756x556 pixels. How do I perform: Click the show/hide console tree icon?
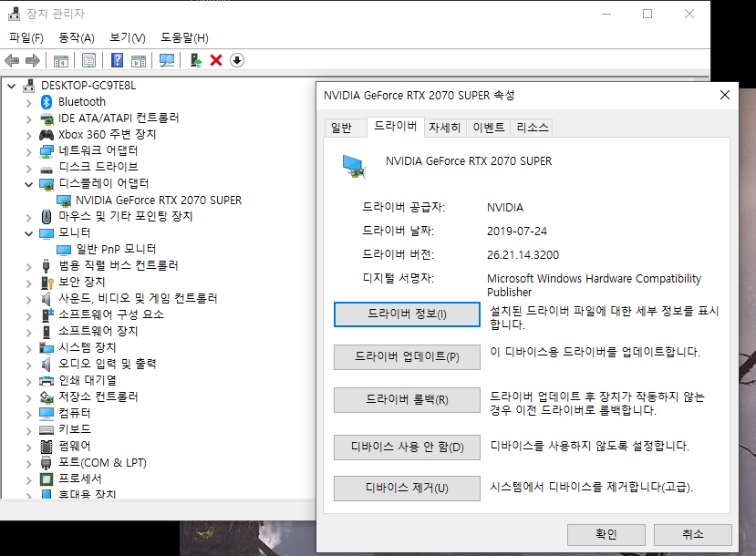pyautogui.click(x=61, y=61)
